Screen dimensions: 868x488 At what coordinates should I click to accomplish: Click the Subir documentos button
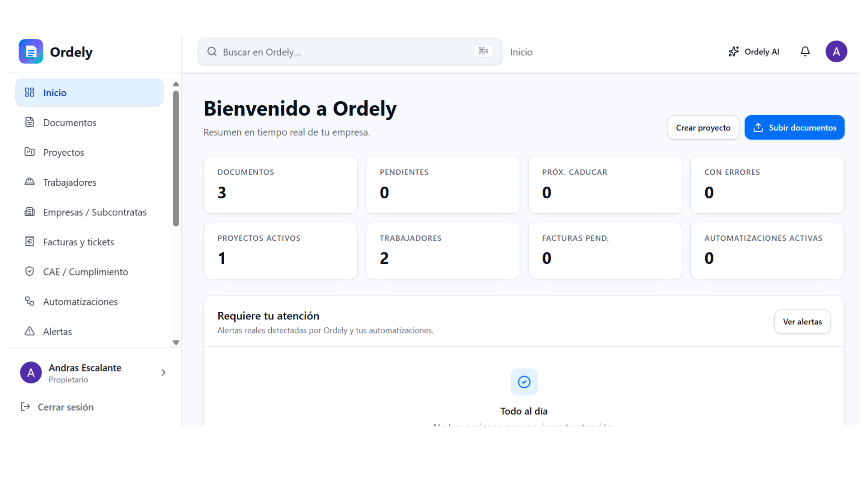pos(794,127)
